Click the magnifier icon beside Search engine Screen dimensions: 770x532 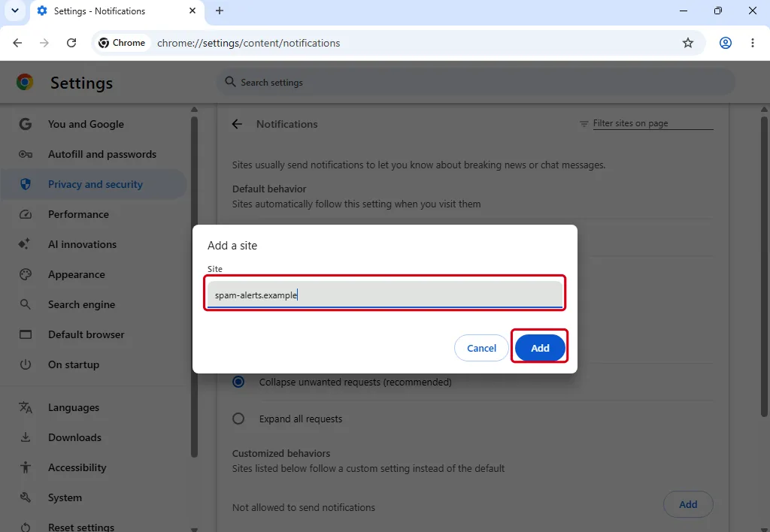click(25, 304)
